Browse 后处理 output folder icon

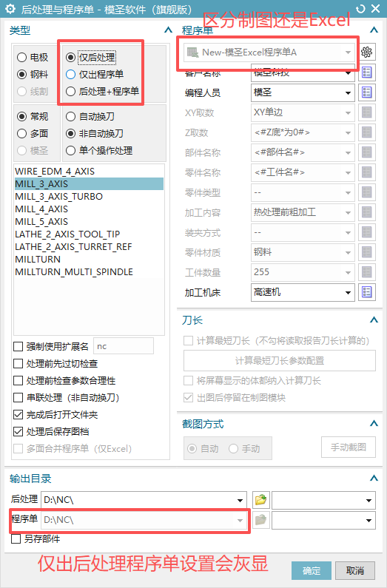point(260,500)
